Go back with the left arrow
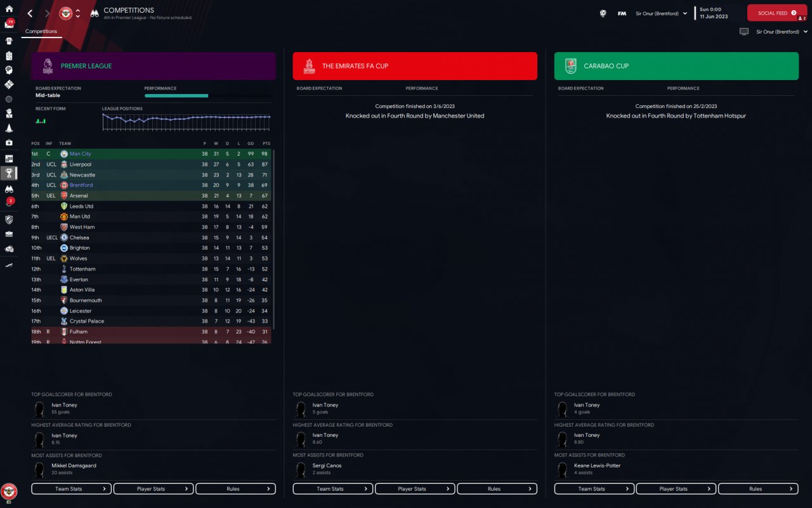This screenshot has height=508, width=812. point(29,13)
